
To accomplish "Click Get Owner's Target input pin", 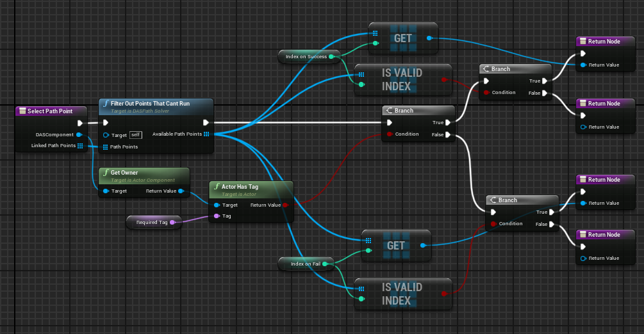I will point(106,191).
